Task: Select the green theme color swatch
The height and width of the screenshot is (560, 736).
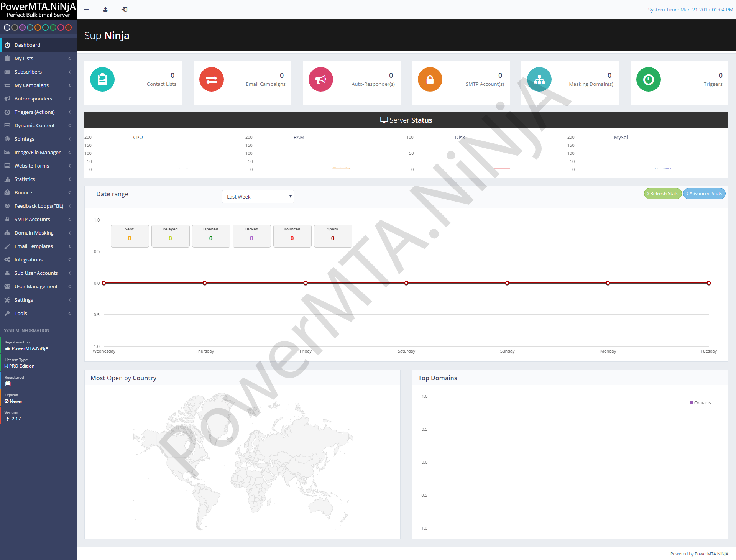Action: [x=53, y=28]
